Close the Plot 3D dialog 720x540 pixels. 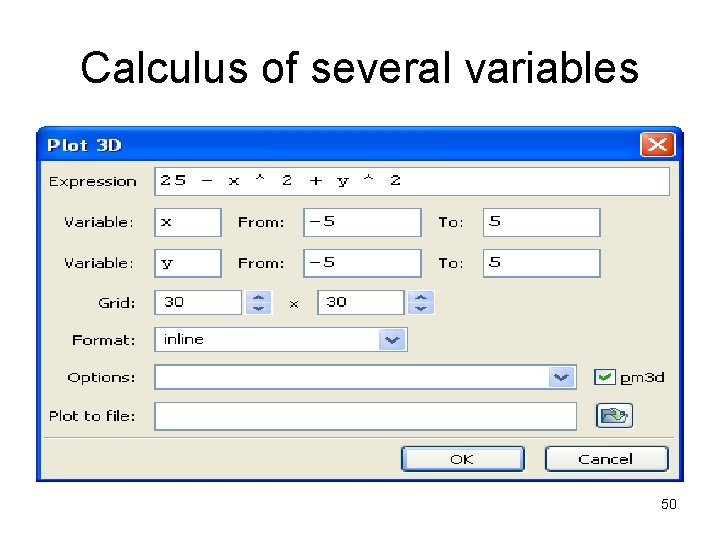[656, 145]
